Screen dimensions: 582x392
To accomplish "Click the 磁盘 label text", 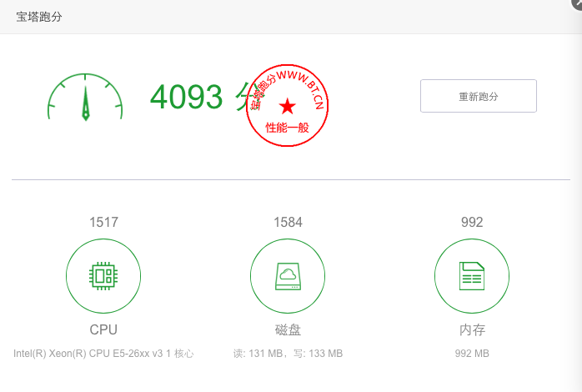I will click(x=288, y=329).
